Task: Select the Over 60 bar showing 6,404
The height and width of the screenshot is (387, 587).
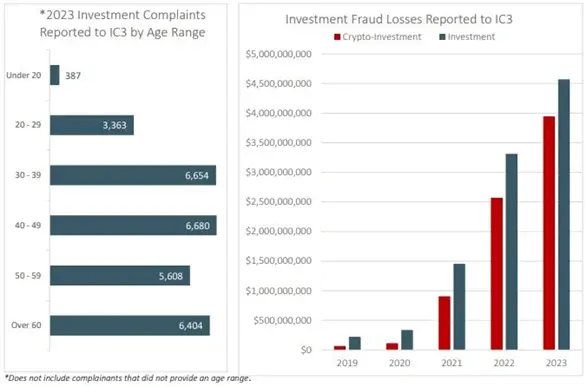Action: 130,326
